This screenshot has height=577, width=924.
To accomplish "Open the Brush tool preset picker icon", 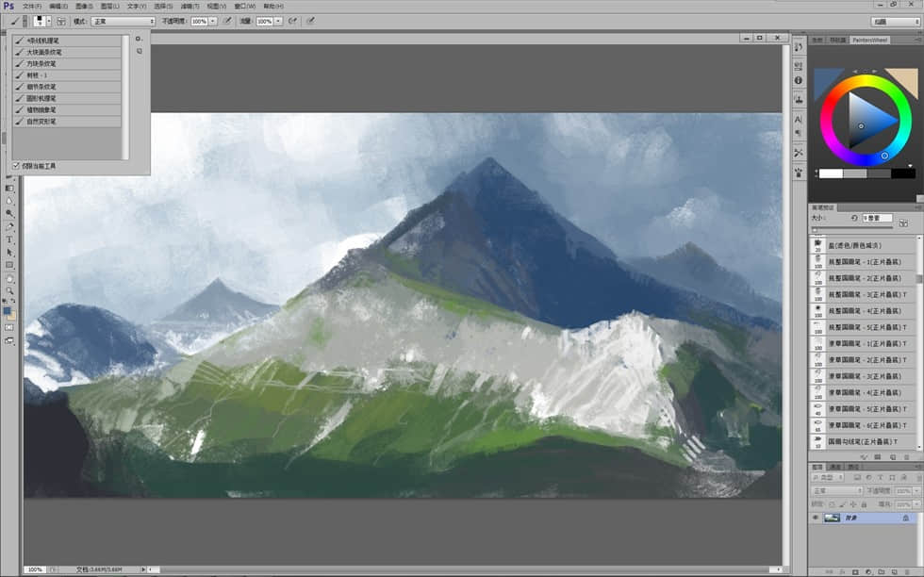I will coord(14,22).
